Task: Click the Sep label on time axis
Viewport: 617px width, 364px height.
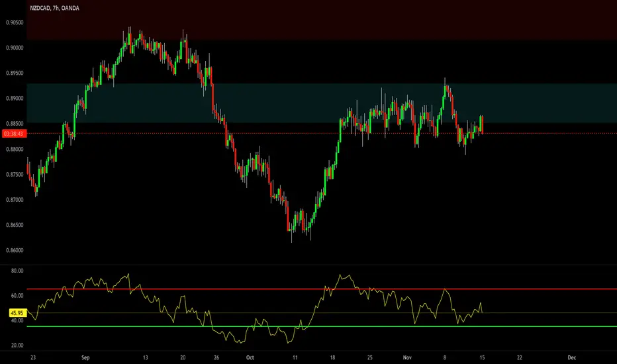Action: coord(85,357)
